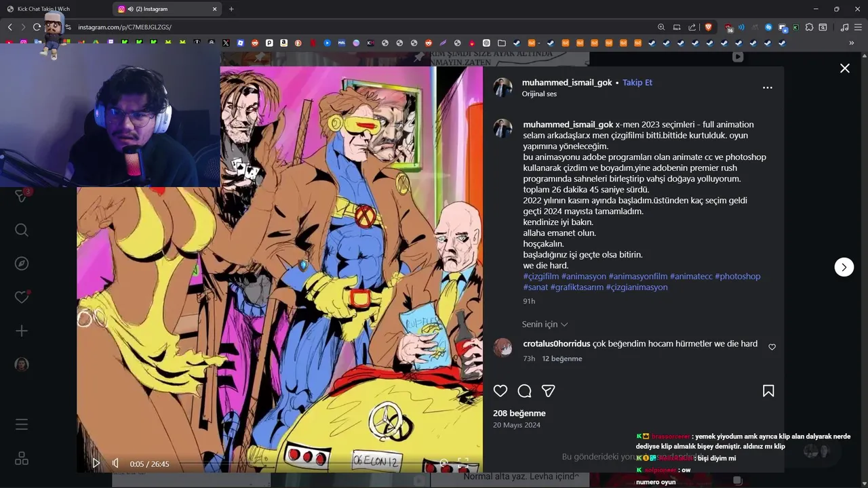View the 208 beğenme likes list
This screenshot has height=488, width=868.
519,413
